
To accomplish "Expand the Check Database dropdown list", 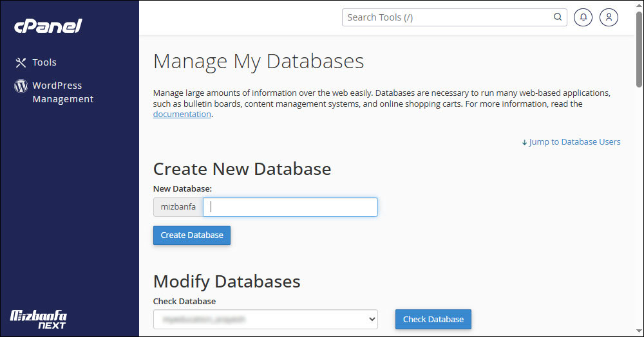I will 265,319.
